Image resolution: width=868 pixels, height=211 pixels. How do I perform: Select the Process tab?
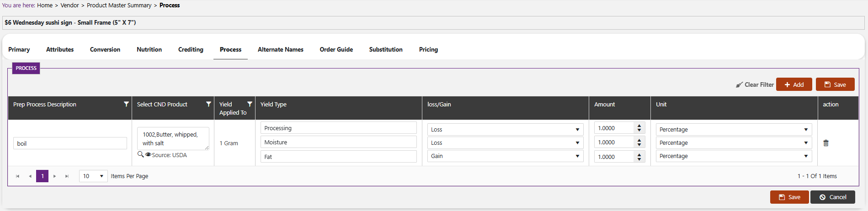pyautogui.click(x=230, y=49)
